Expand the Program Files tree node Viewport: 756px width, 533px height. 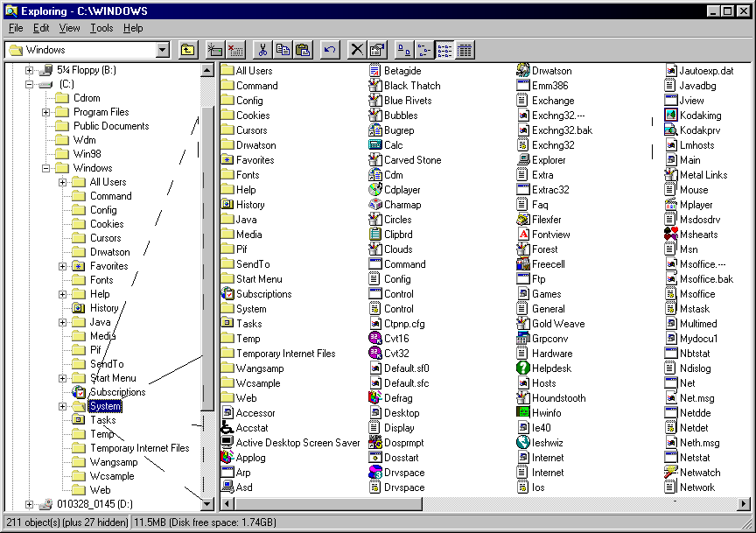[x=46, y=112]
